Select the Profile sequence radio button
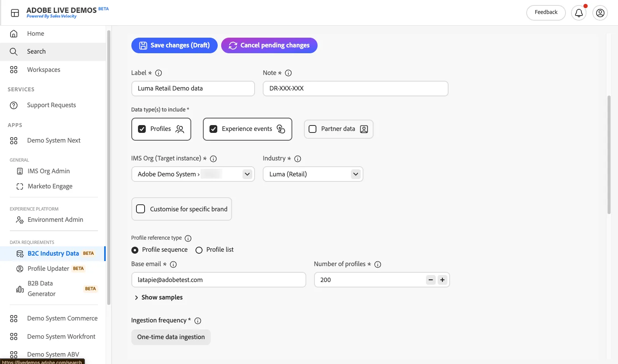The image size is (618, 364). (135, 250)
